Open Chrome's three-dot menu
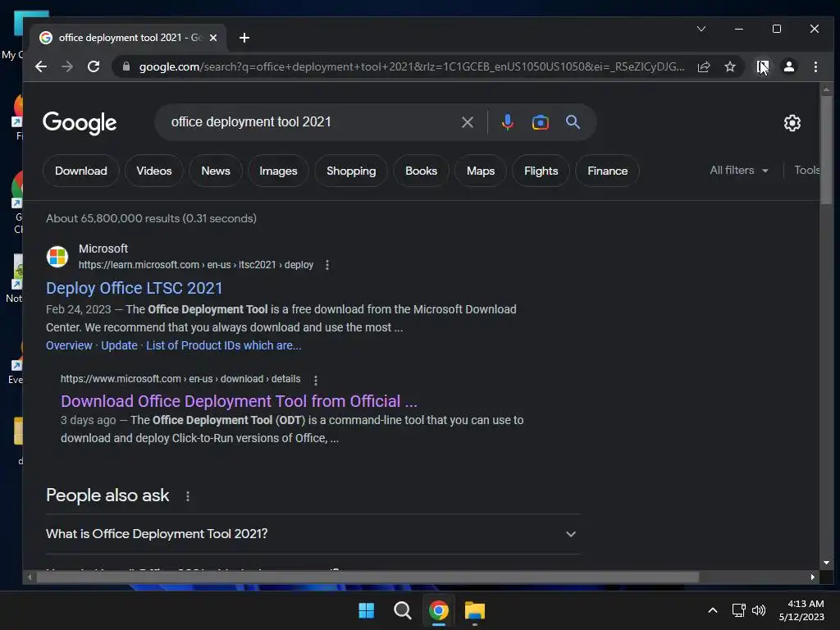Screen dimensions: 840x630 815,67
